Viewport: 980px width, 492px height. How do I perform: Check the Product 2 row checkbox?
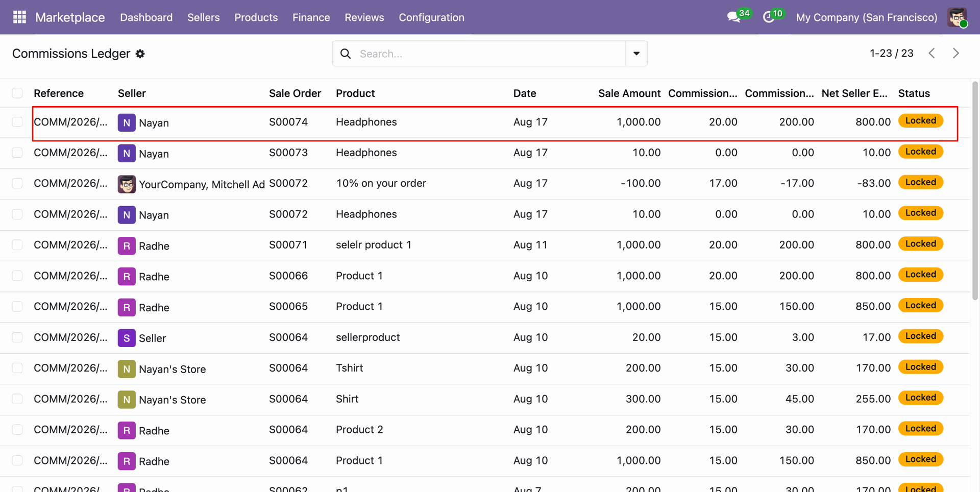[17, 430]
